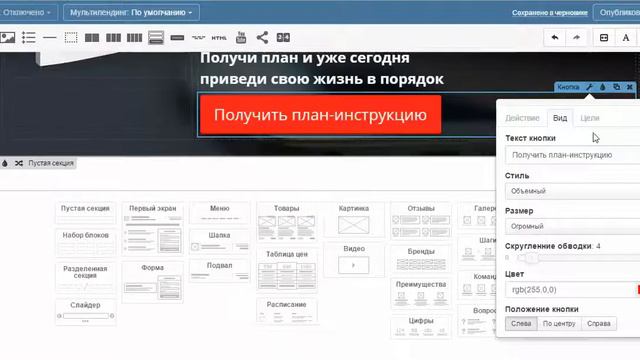The image size is (640, 360).
Task: Insert a two-column layout
Action: [x=92, y=38]
